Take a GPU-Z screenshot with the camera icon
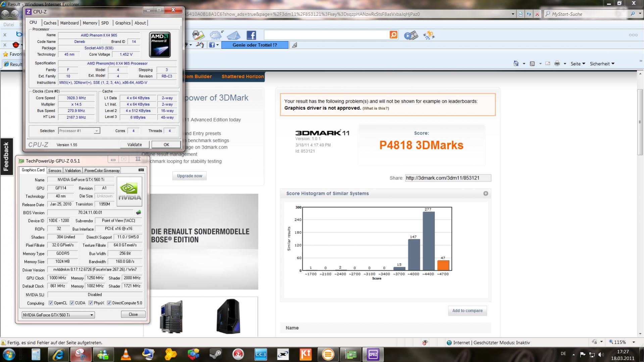Image resolution: width=644 pixels, height=362 pixels. click(141, 170)
